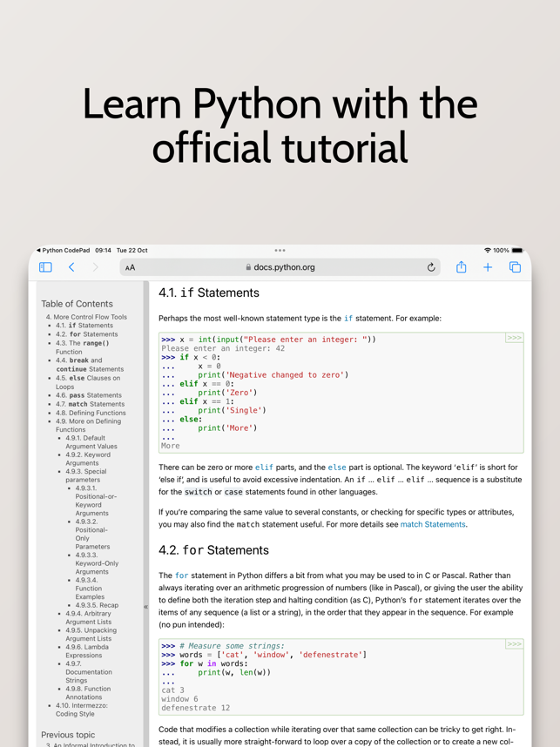Open '4.8. Defining Functions' entry

(91, 413)
